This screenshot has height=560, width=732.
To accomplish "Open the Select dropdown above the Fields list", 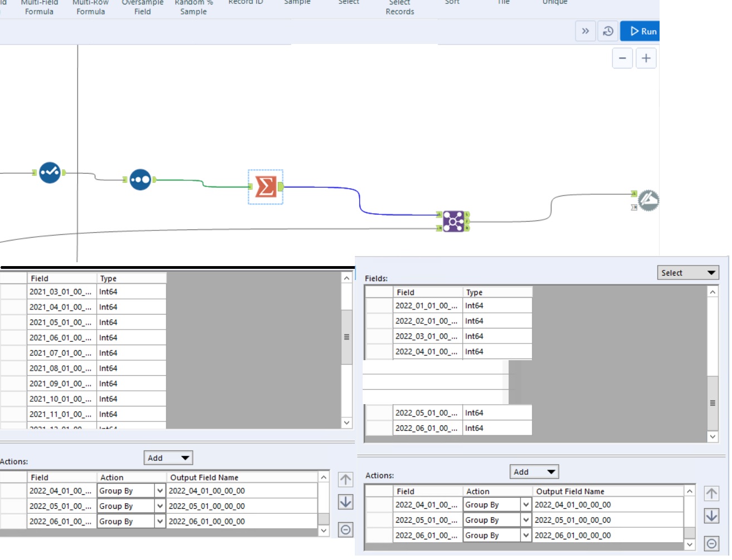I will [689, 272].
